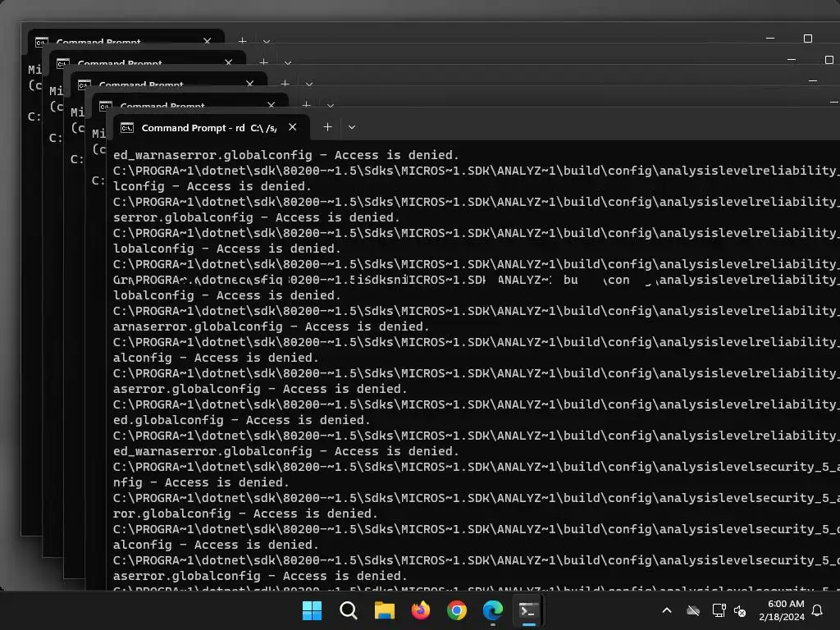Viewport: 840px width, 630px height.
Task: Maximize the backmost Command Prompt window
Action: click(x=808, y=39)
